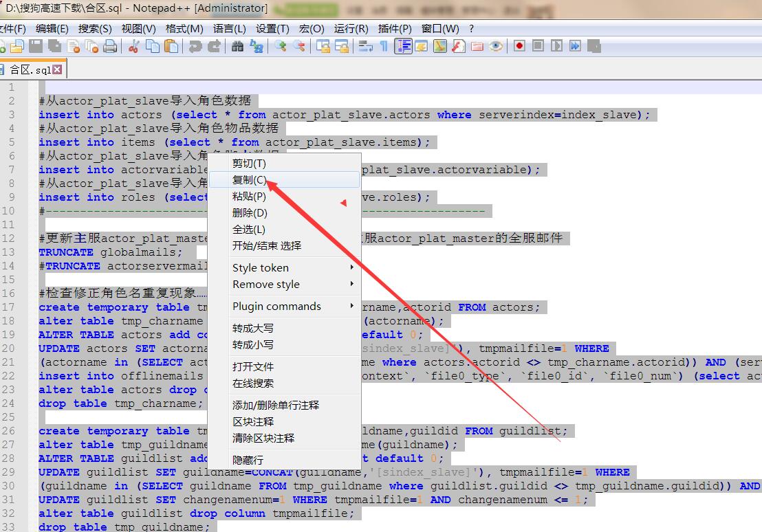Open the 搜索(S) menu in menu bar
762x532 pixels.
click(x=95, y=28)
